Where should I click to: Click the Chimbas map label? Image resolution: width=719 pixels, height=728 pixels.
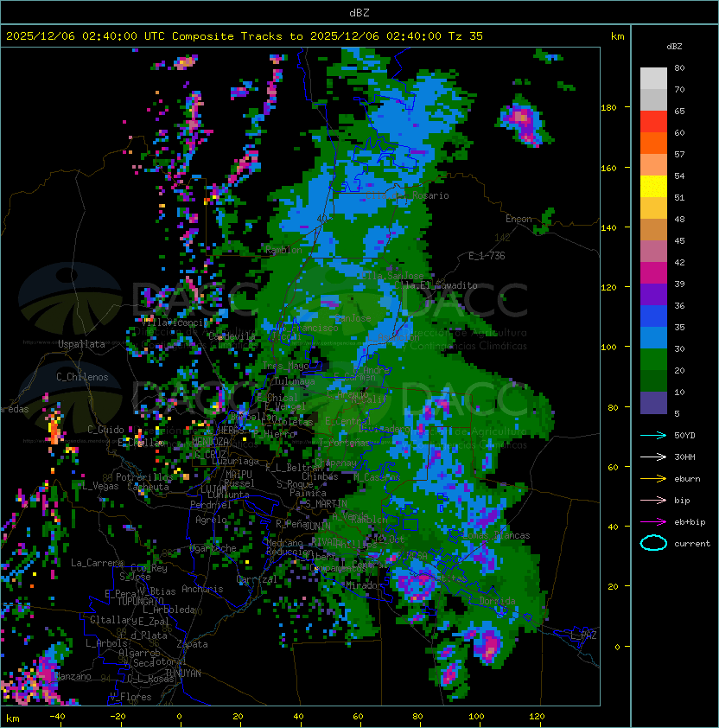pos(321,476)
